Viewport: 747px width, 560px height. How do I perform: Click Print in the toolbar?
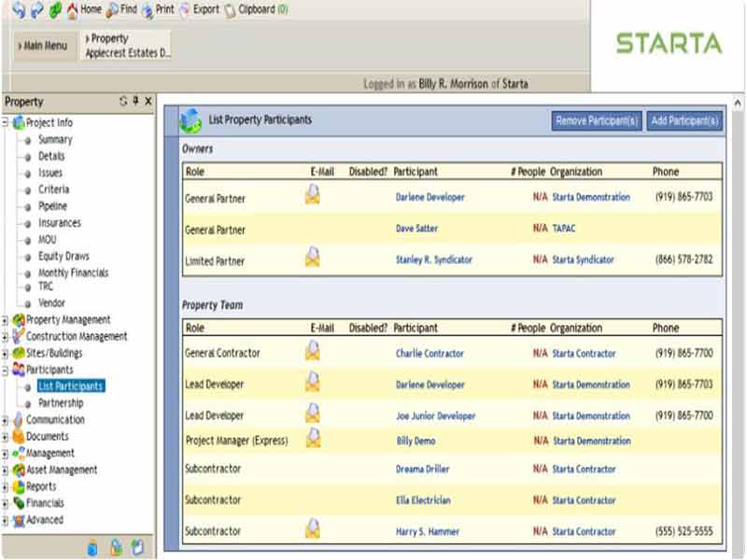[158, 9]
